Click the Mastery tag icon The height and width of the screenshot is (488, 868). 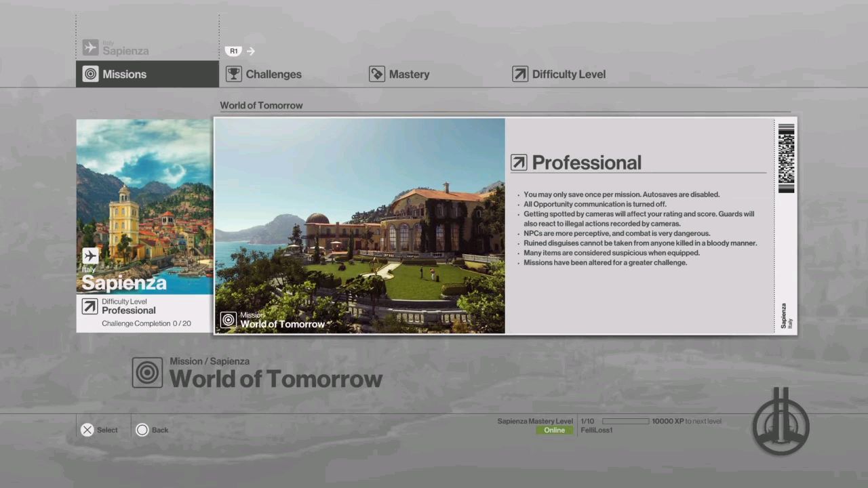click(x=376, y=75)
